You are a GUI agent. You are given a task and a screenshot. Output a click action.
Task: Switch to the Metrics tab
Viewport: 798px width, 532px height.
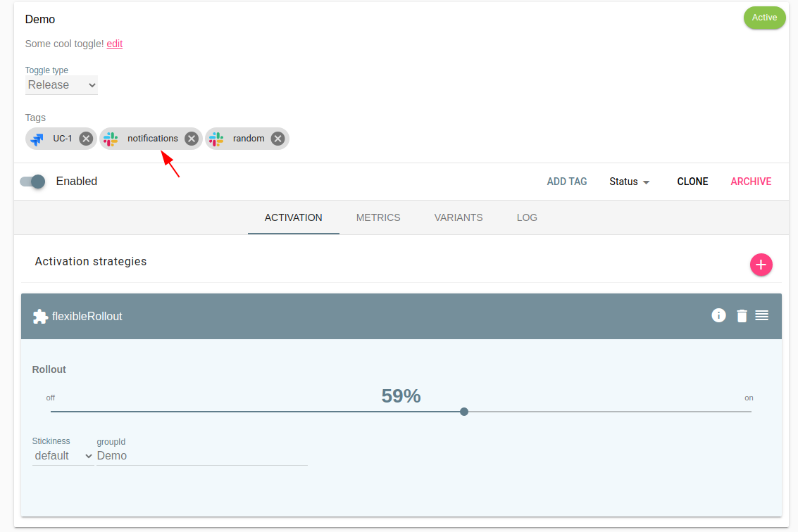(378, 217)
